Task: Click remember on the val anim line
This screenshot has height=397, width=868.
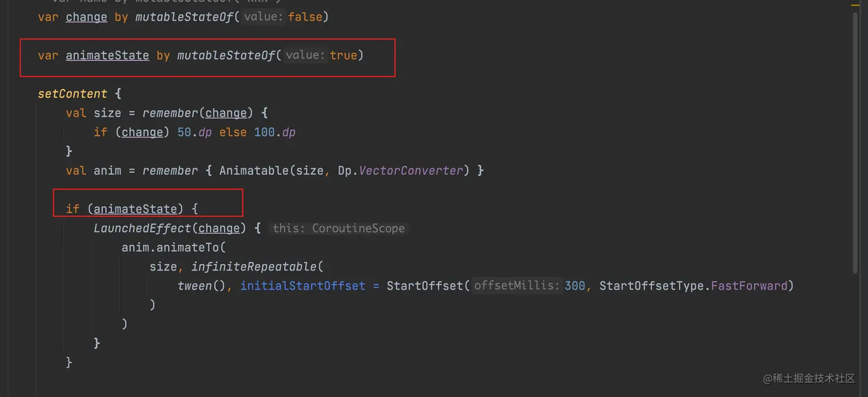Action: [170, 170]
